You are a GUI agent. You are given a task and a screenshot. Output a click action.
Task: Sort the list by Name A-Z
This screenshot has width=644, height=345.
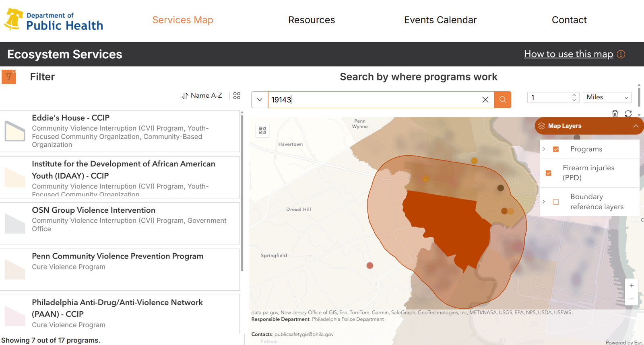(x=202, y=96)
